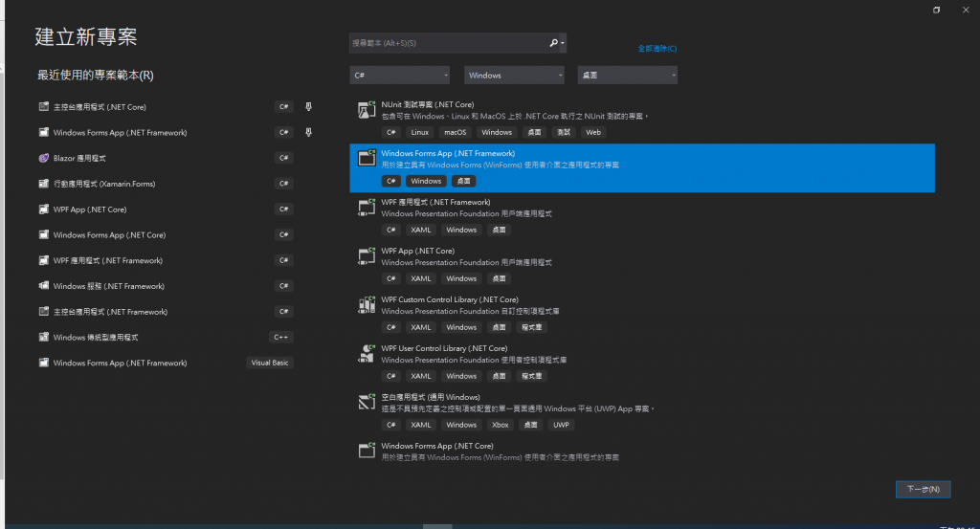The height and width of the screenshot is (529, 980).
Task: Choose recent 行動應用程式 (Xamarin.Forms) entry
Action: [x=166, y=184]
